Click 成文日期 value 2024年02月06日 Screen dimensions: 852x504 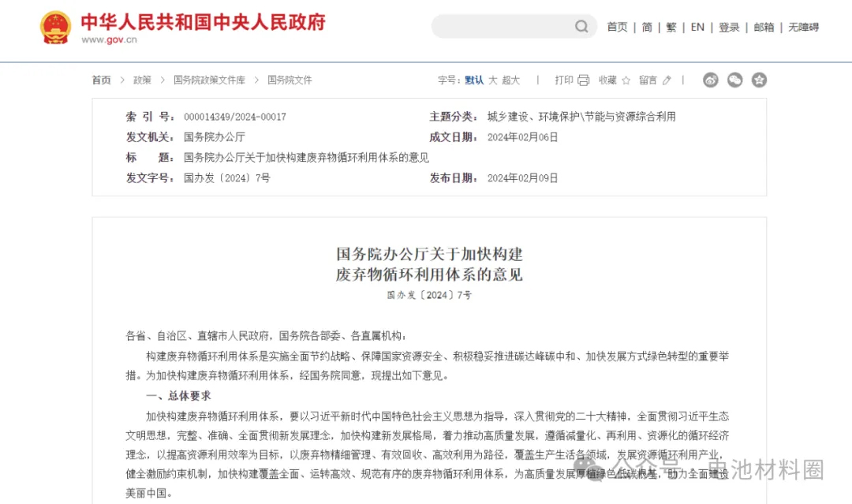(523, 137)
